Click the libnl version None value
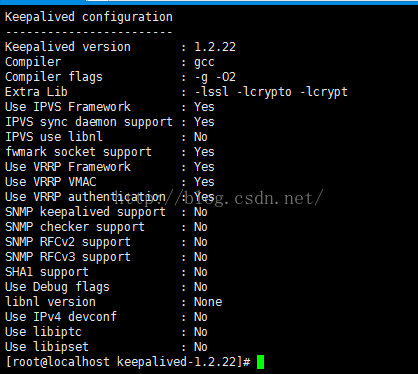 click(x=208, y=302)
